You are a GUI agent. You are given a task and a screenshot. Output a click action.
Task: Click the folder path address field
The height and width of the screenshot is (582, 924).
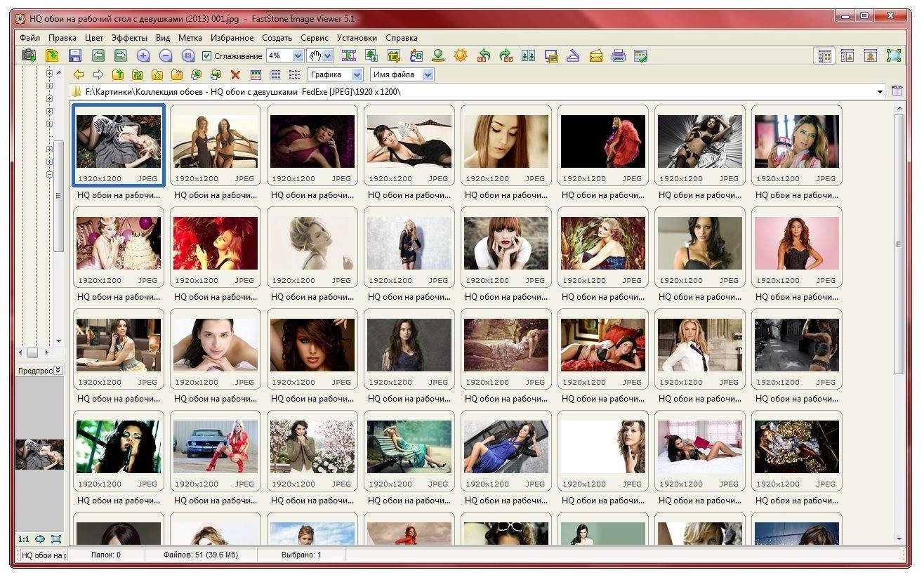coord(477,92)
